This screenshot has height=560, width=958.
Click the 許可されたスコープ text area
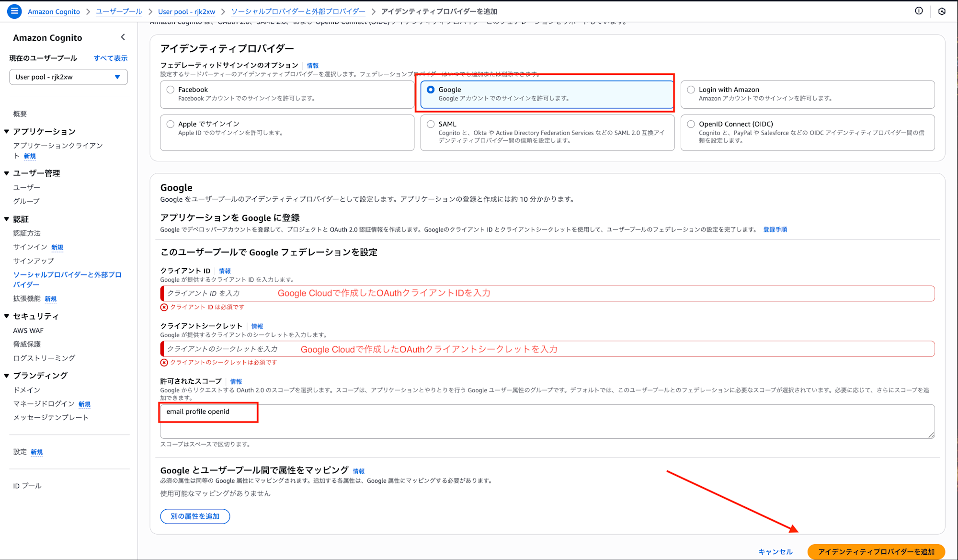pyautogui.click(x=547, y=422)
